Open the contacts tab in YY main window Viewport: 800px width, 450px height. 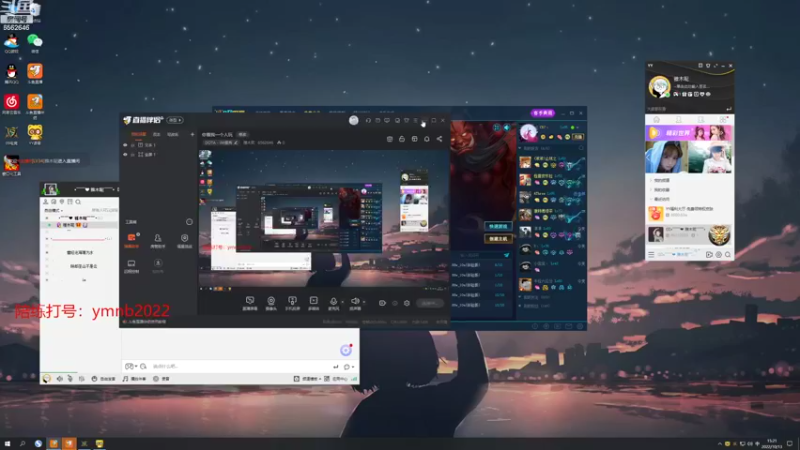[x=679, y=119]
